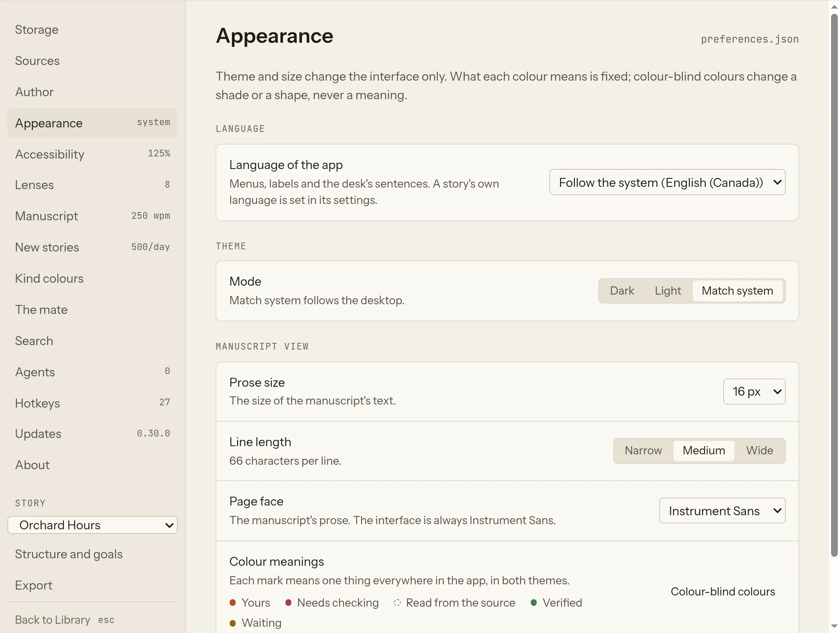The height and width of the screenshot is (633, 840).
Task: Click the dashed Read from the source mark
Action: [x=397, y=603]
